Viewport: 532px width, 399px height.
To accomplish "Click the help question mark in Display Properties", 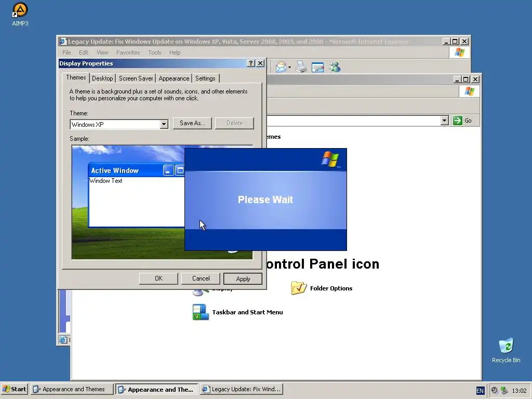I will (251, 63).
